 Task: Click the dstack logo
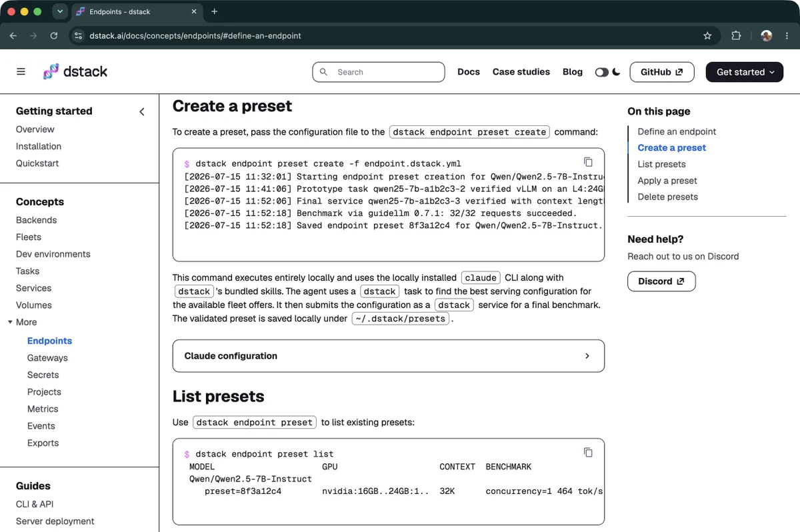pos(75,71)
